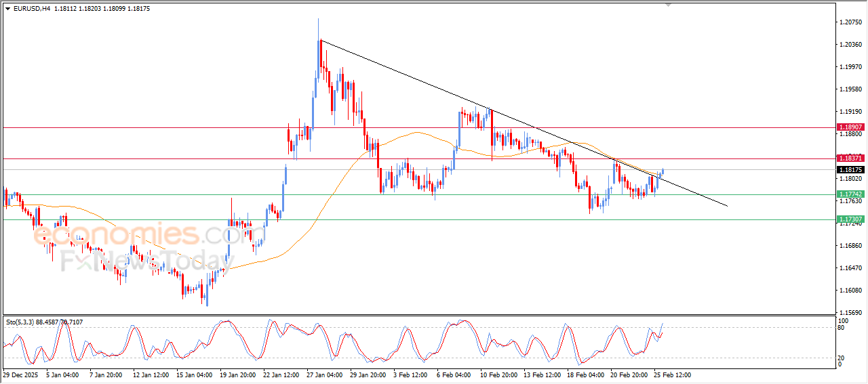Click the 7 Jan 20:00 time label

106,375
